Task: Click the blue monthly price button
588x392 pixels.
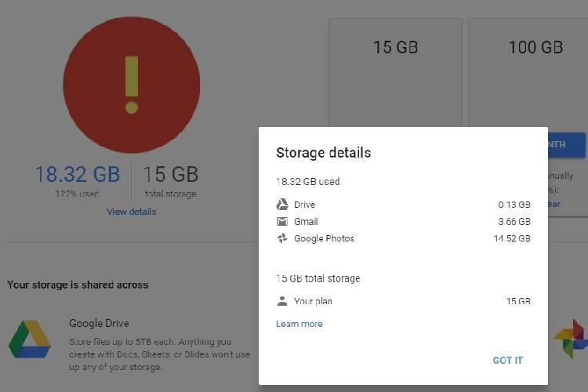Action: click(567, 145)
